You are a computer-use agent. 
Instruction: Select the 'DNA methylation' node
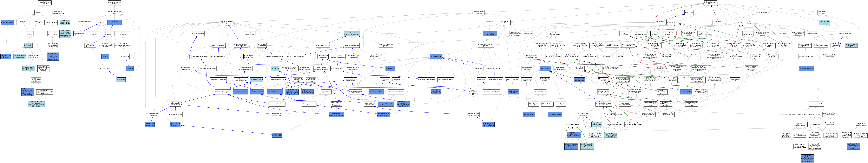(x=529, y=115)
